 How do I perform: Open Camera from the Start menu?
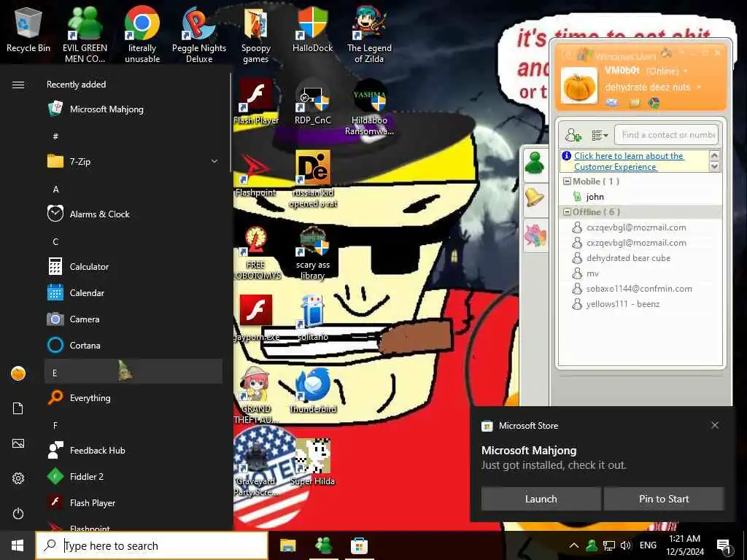coord(133,319)
